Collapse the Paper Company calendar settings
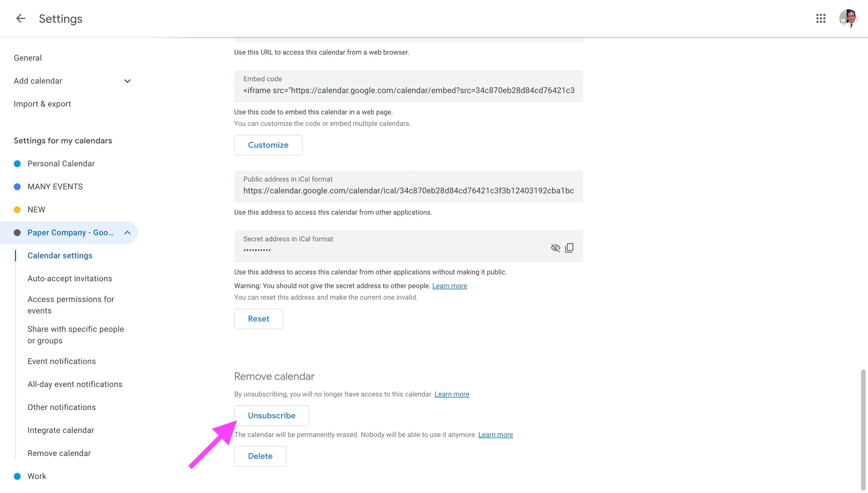This screenshot has height=493, width=868. (x=127, y=233)
